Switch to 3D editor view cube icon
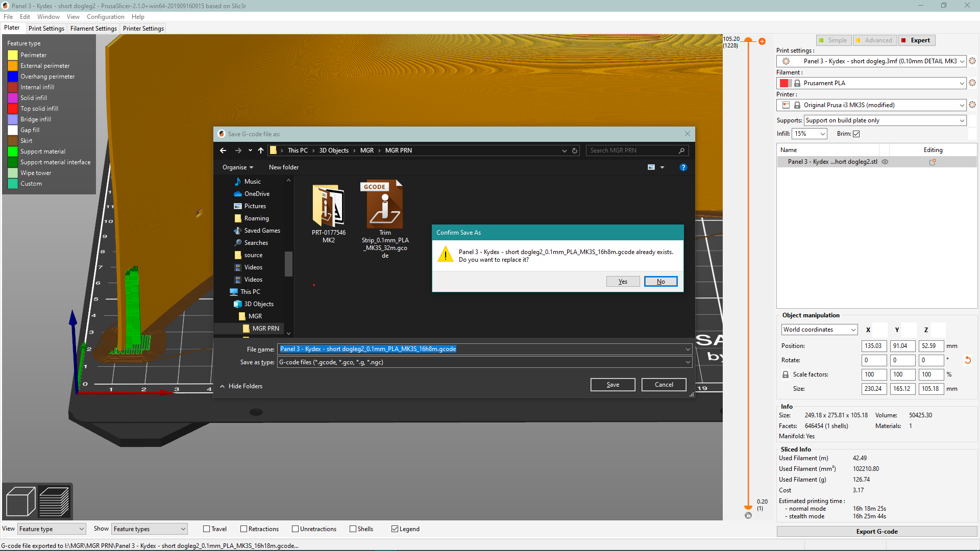 click(x=20, y=501)
